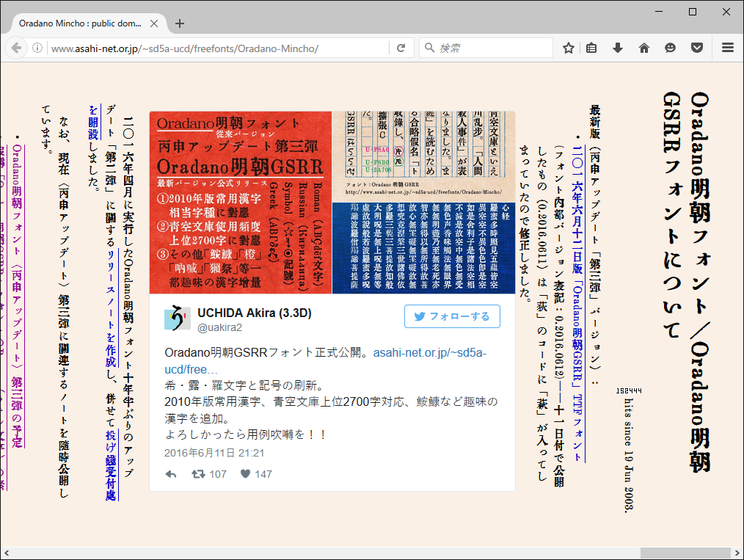Open the hamburger menu
The width and height of the screenshot is (744, 560).
(x=728, y=48)
